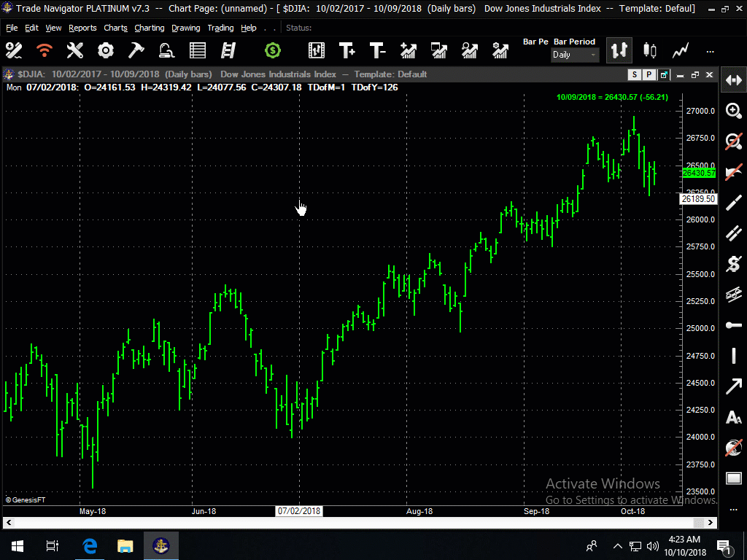The image size is (747, 560).
Task: Select the trend line drawing tool
Action: click(x=734, y=203)
